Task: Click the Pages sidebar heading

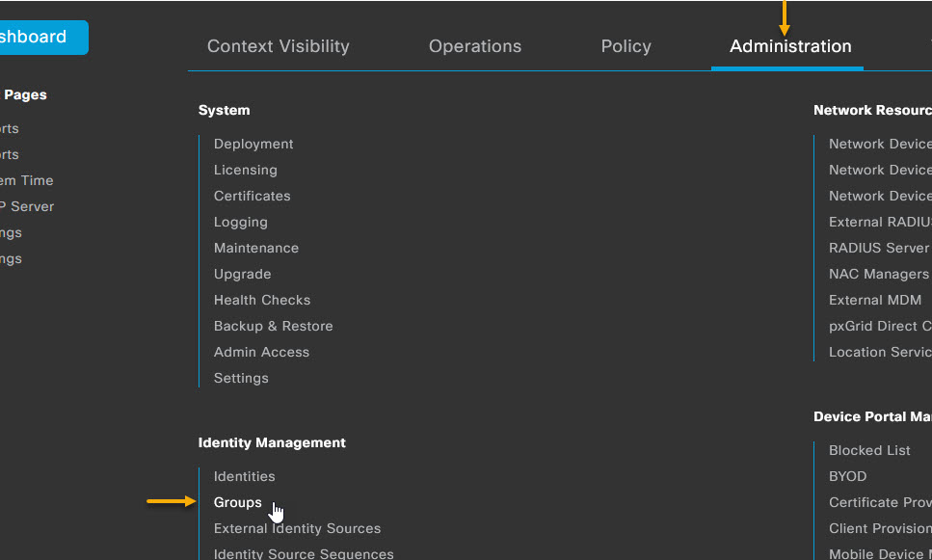Action: 25,95
